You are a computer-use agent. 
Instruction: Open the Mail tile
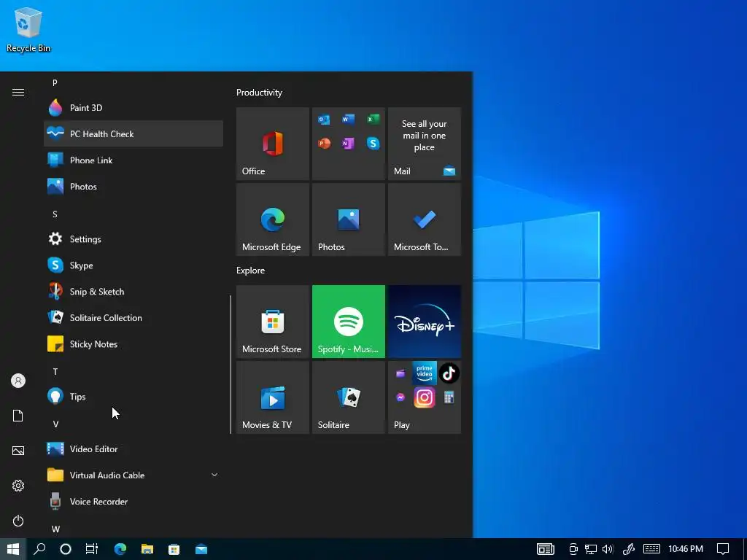click(425, 144)
